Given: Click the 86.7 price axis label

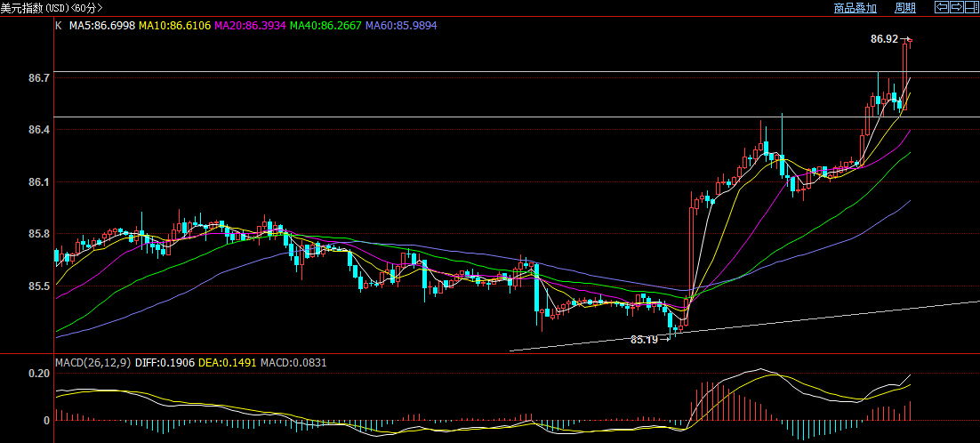Looking at the screenshot, I should click(39, 78).
